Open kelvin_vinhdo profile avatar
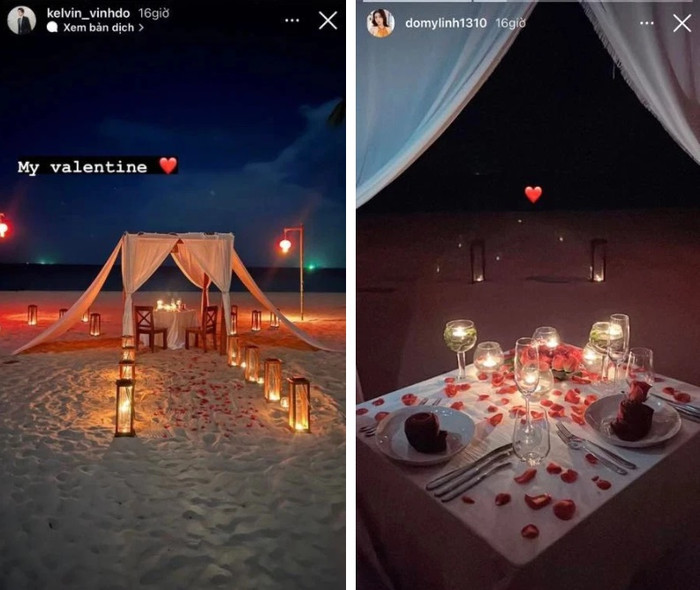Screen dimensions: 700x590 click(21, 20)
